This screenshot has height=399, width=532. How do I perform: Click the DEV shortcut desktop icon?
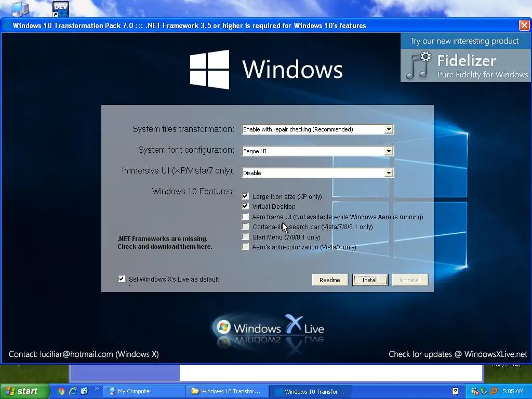[x=61, y=9]
